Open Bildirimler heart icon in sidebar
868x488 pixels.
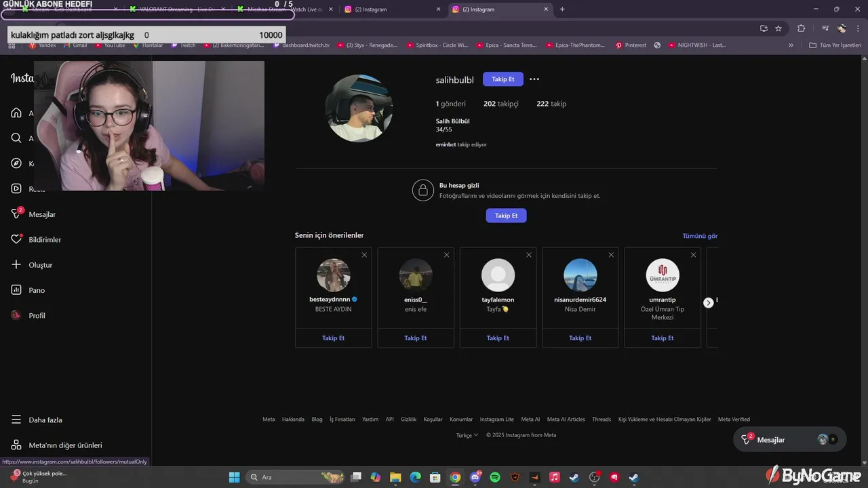pos(16,239)
